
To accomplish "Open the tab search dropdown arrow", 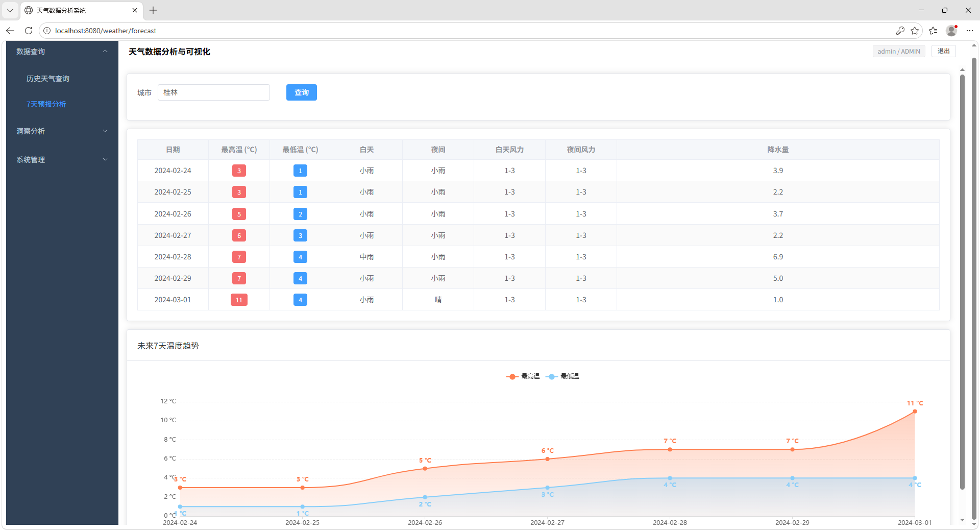I will (x=10, y=10).
